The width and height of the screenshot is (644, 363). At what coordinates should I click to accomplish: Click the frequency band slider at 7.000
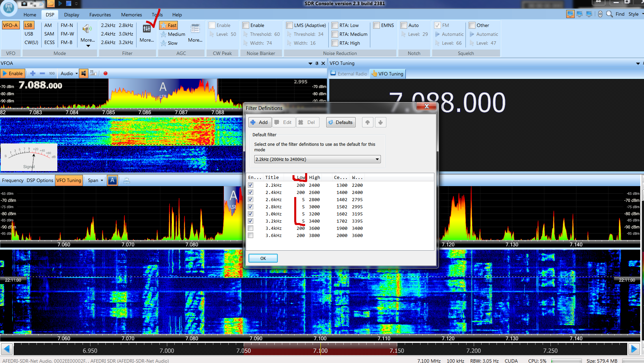(x=167, y=350)
